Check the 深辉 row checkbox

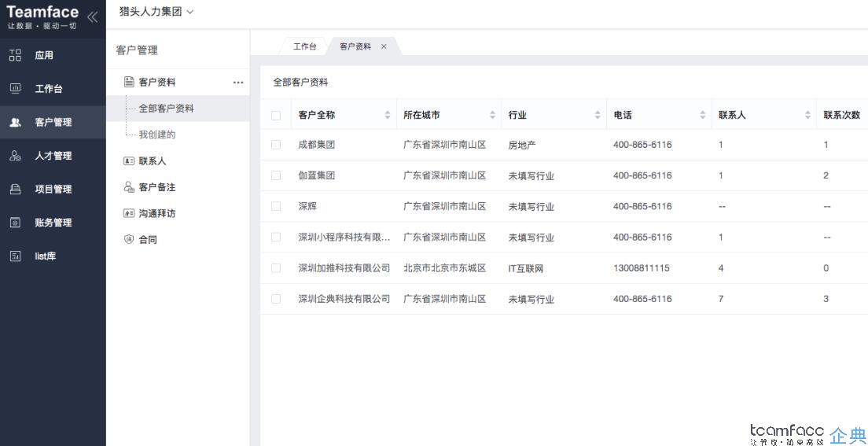[276, 206]
